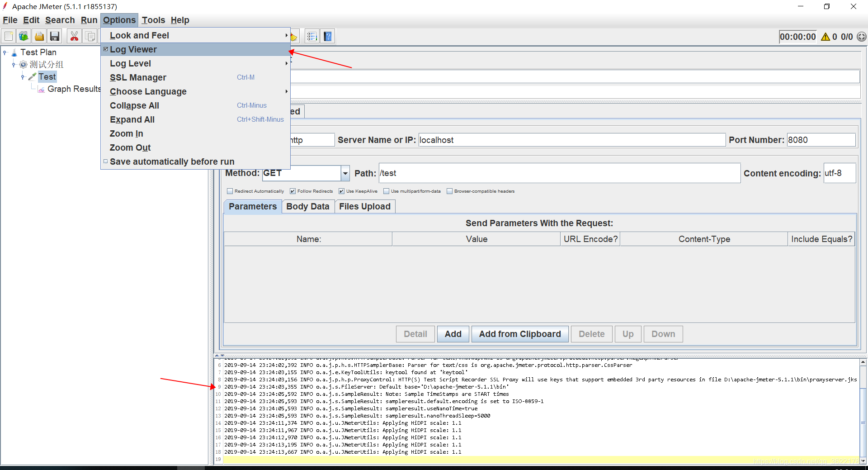Click the log panel scrollbar down arrow

click(863, 461)
